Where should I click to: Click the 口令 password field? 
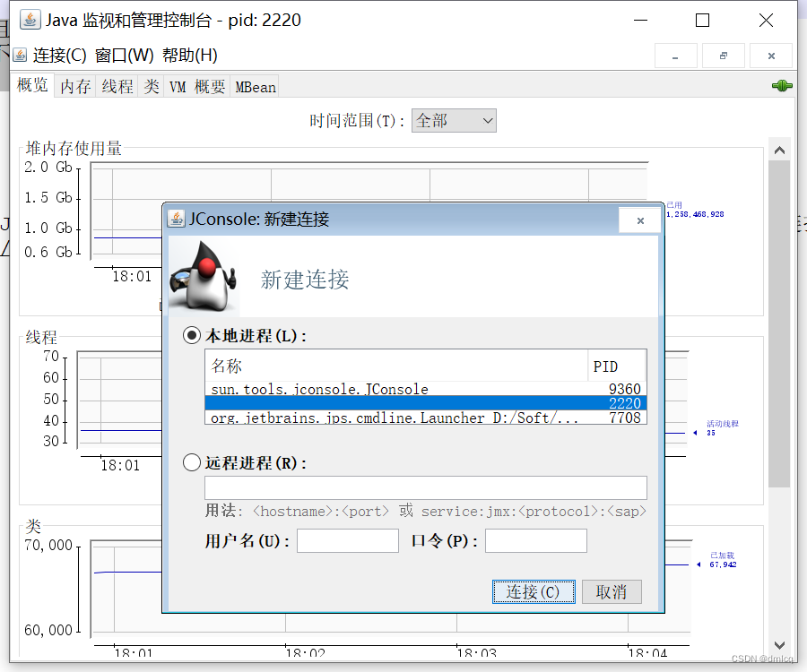(x=536, y=541)
